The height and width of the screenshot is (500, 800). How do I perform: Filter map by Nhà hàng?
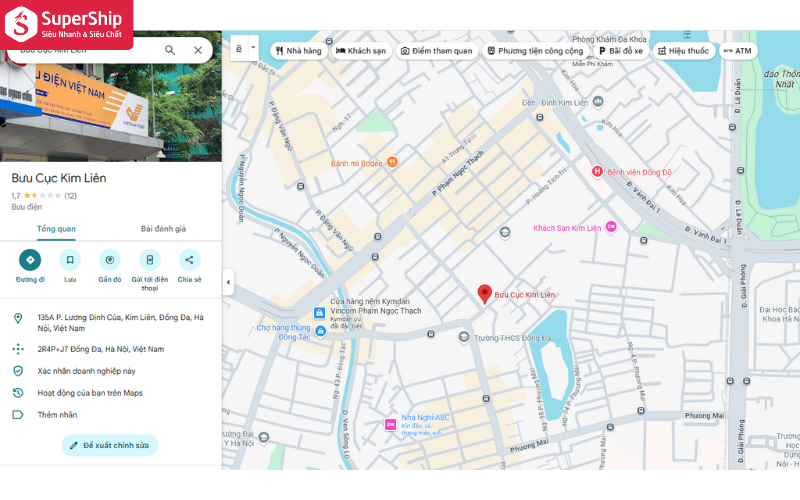click(x=298, y=51)
